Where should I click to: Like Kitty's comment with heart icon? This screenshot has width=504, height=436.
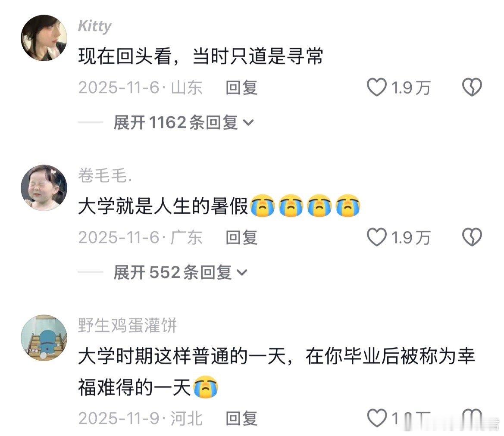coord(377,87)
